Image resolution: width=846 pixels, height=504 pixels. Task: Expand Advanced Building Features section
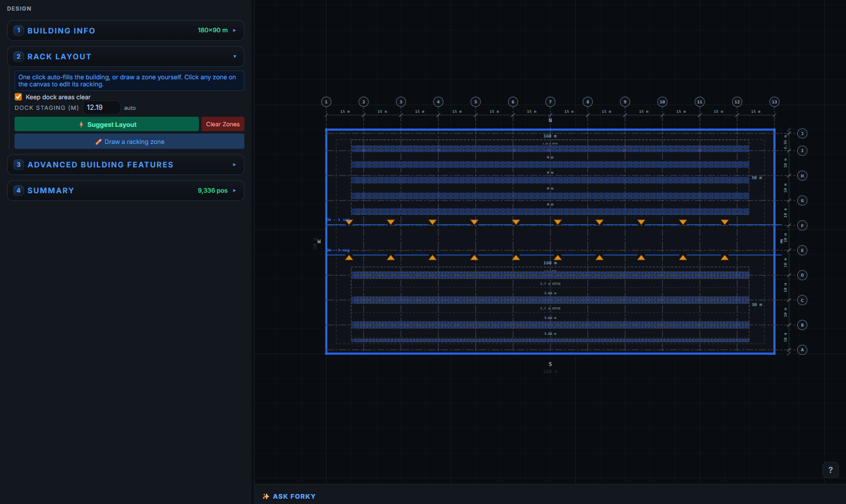pyautogui.click(x=126, y=164)
